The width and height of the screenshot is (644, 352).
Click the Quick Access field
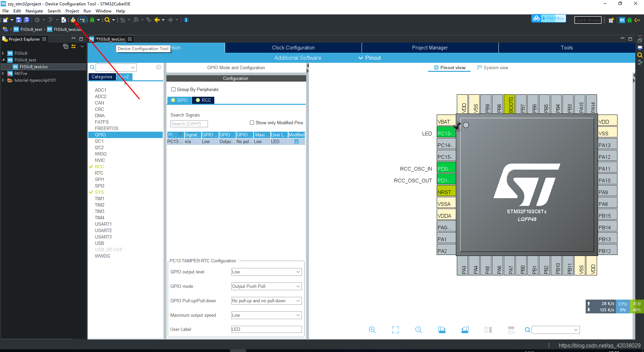point(588,20)
